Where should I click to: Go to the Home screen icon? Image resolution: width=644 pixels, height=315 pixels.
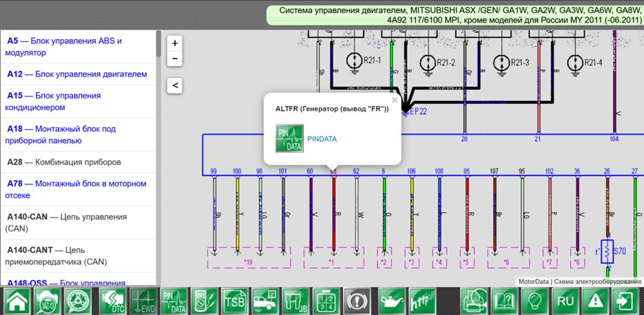click(x=17, y=301)
